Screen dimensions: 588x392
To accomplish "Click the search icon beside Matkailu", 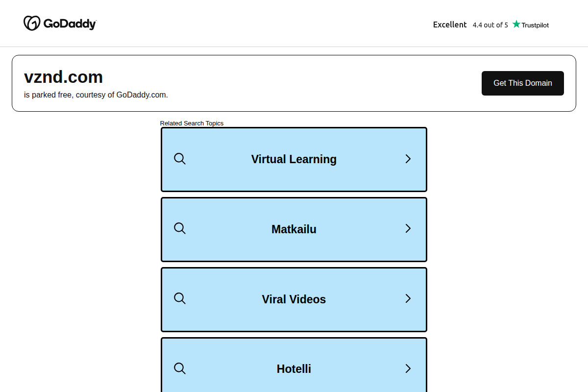I will click(180, 228).
